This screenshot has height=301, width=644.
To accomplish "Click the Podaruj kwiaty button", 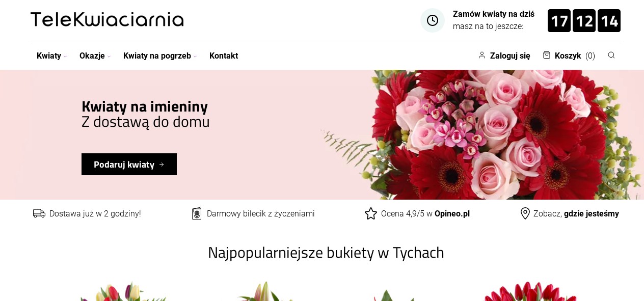I will coord(129,165).
